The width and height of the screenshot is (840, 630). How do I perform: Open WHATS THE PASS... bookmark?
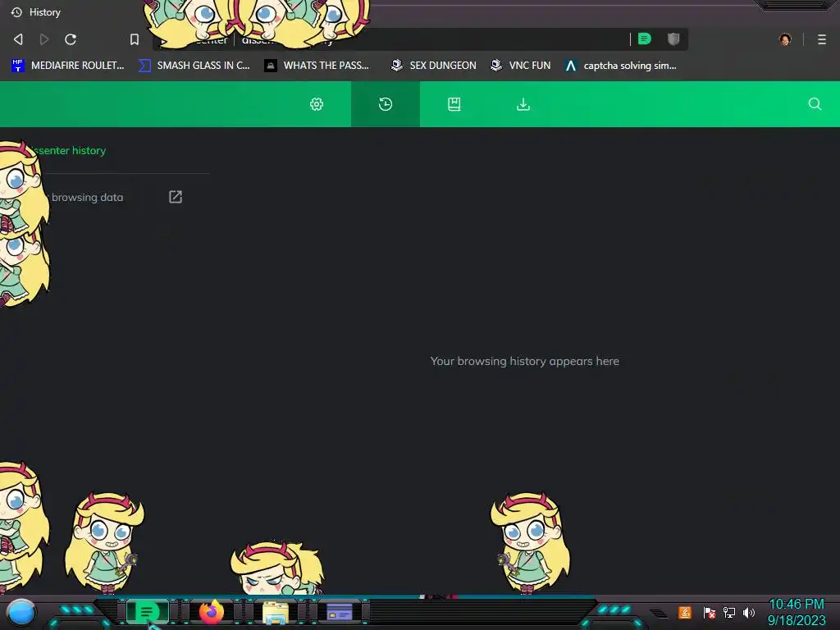coord(317,66)
